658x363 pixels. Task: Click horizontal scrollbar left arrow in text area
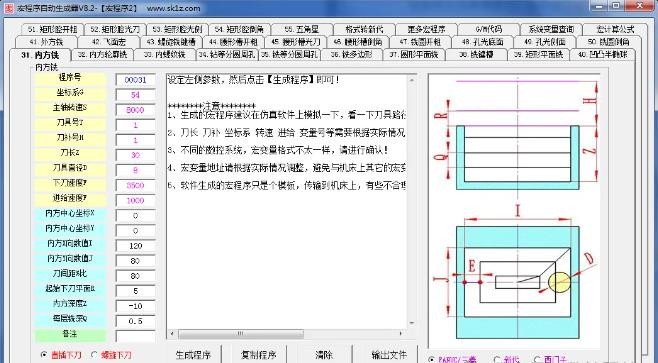tap(171, 334)
